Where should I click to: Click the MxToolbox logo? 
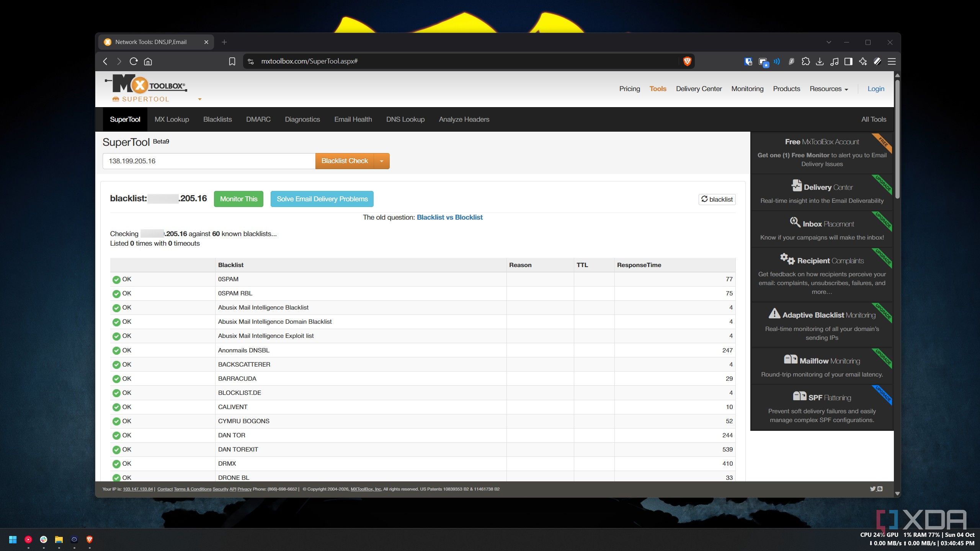pyautogui.click(x=146, y=84)
